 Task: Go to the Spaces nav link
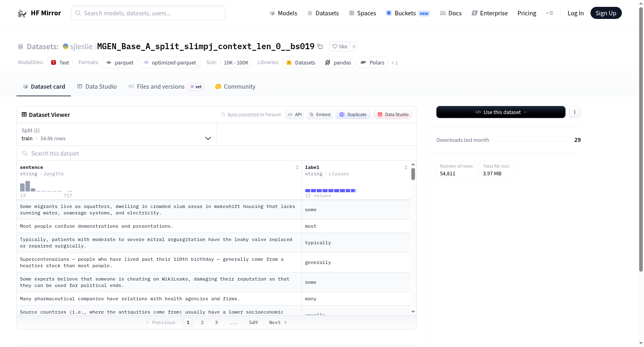362,13
